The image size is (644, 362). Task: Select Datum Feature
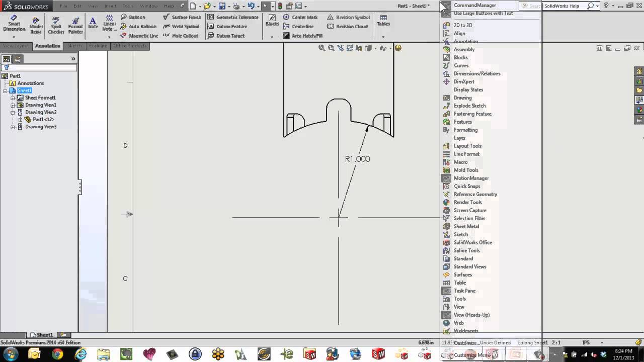[227, 27]
